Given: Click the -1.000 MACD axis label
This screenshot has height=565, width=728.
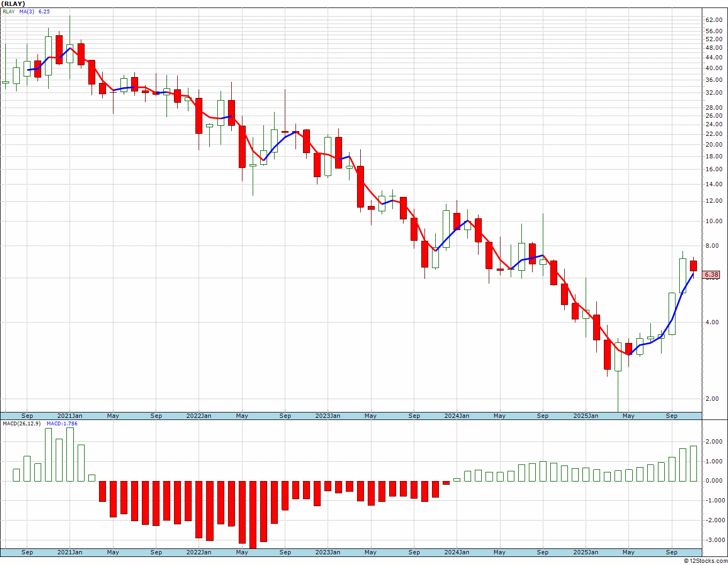Looking at the screenshot, I should (714, 500).
